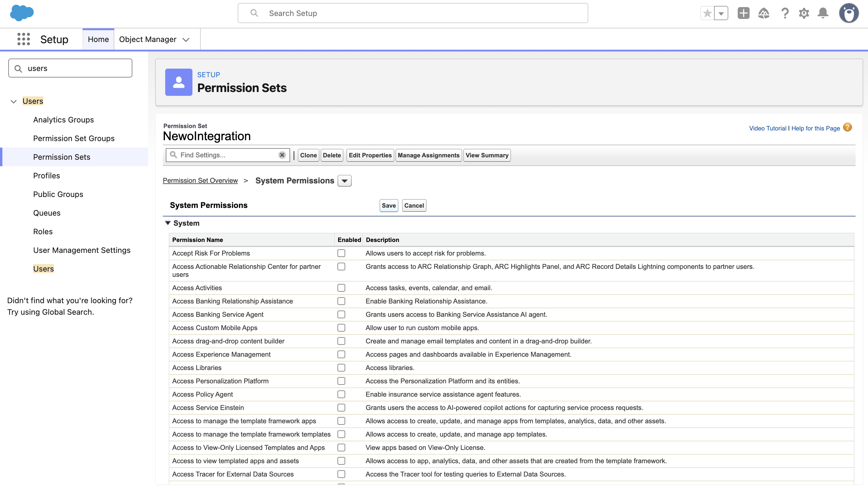
Task: Open Queues in sidebar
Action: 47,213
